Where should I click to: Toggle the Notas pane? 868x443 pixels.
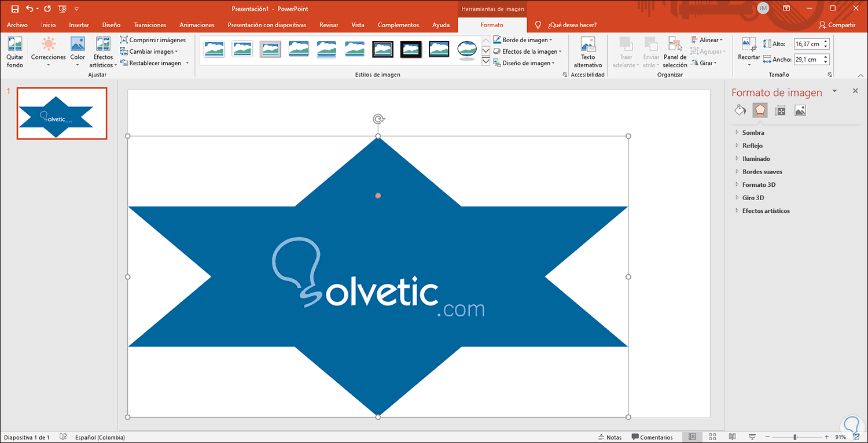click(x=609, y=437)
